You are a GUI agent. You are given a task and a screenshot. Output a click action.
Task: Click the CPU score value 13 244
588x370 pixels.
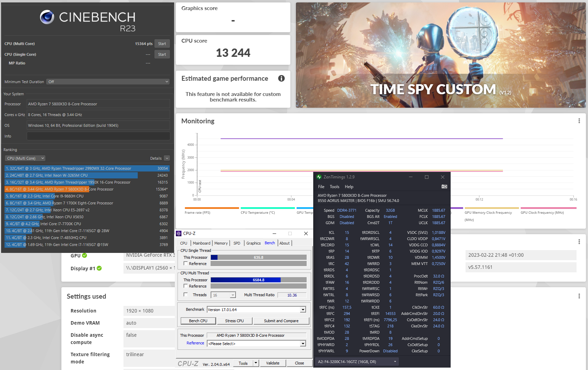tap(233, 53)
